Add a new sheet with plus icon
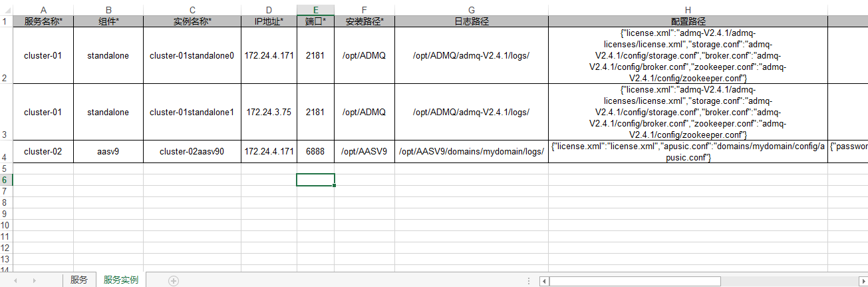 (174, 281)
